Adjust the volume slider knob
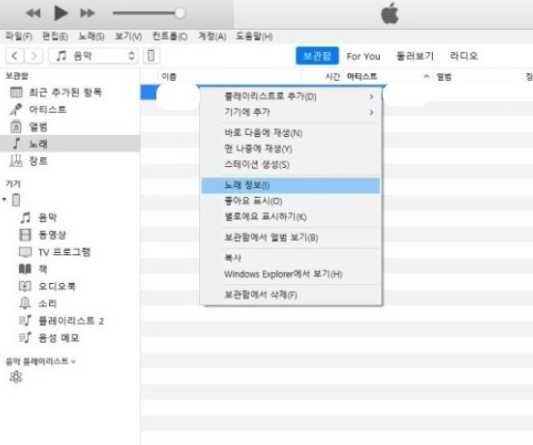The height and width of the screenshot is (445, 533). tap(180, 13)
